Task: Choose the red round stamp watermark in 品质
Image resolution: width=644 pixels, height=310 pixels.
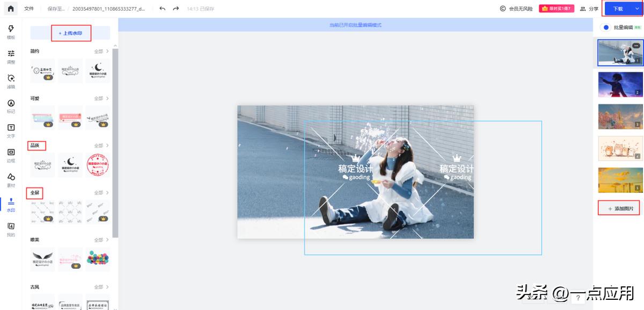Action: 97,165
